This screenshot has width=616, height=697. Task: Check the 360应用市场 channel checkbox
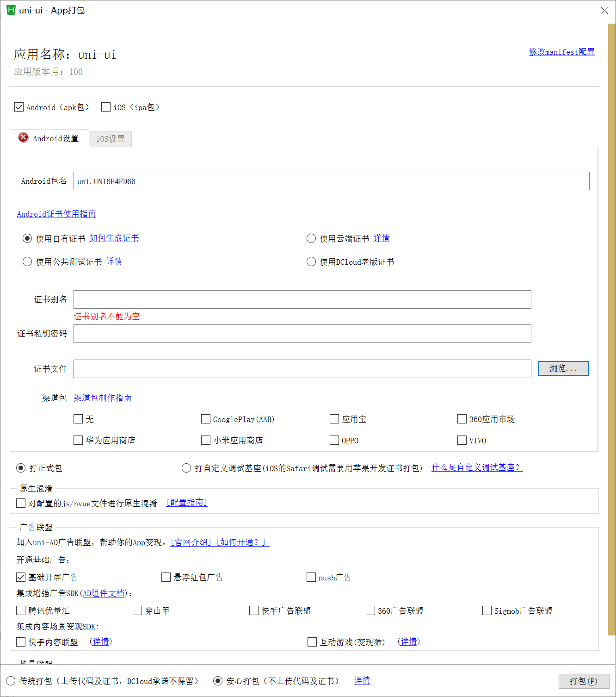[462, 419]
